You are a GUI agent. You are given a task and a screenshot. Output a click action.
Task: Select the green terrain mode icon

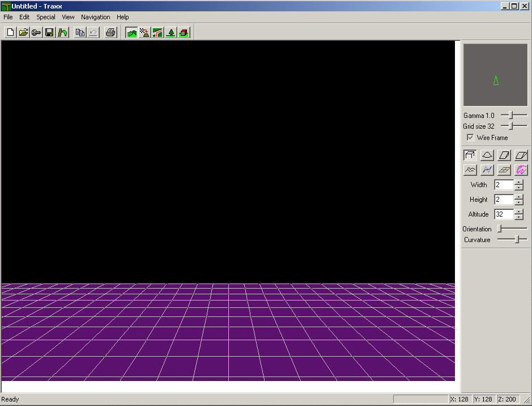pyautogui.click(x=131, y=32)
